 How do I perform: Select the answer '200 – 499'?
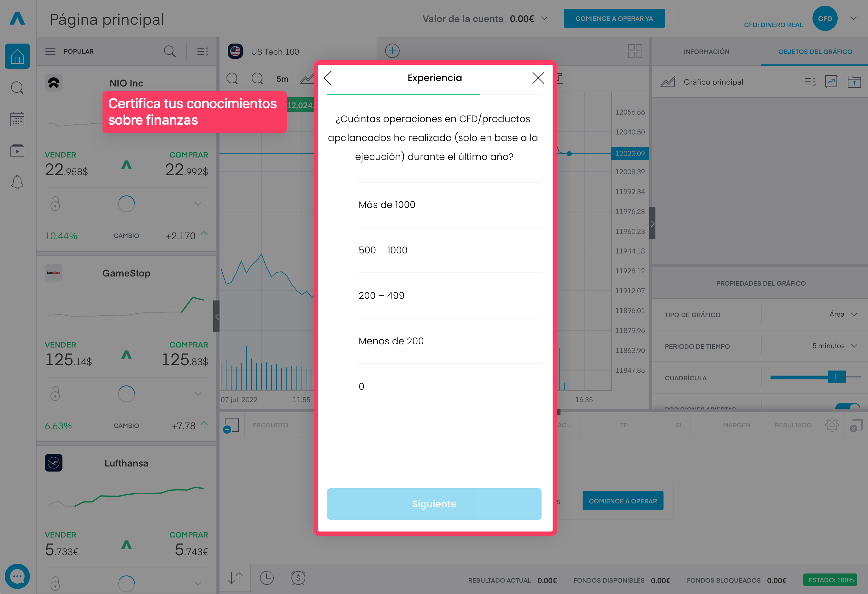point(450,296)
